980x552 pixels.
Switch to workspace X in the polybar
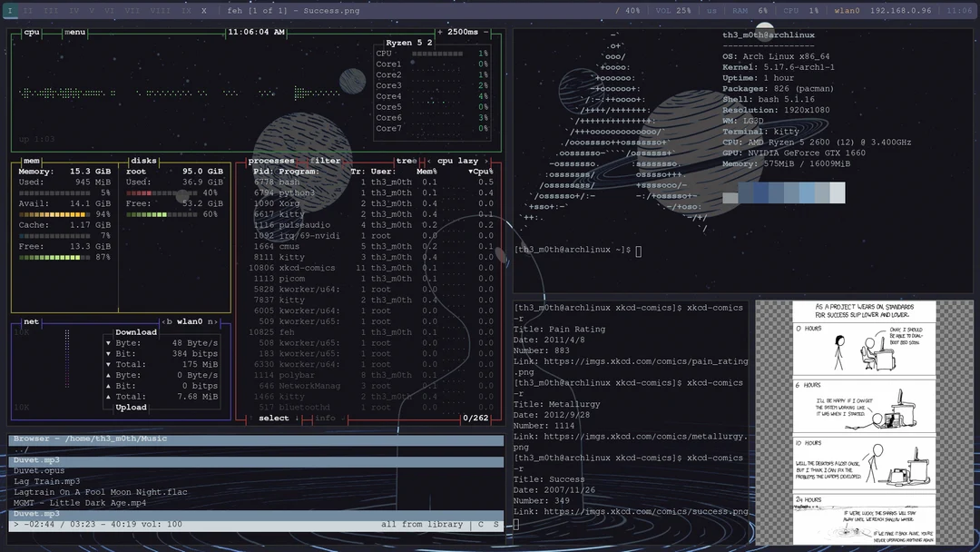(x=203, y=10)
